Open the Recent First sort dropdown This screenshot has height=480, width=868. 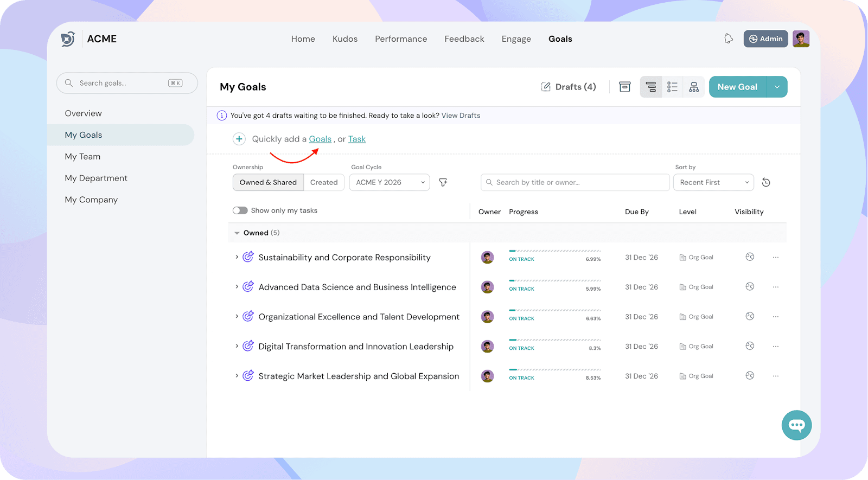(713, 183)
